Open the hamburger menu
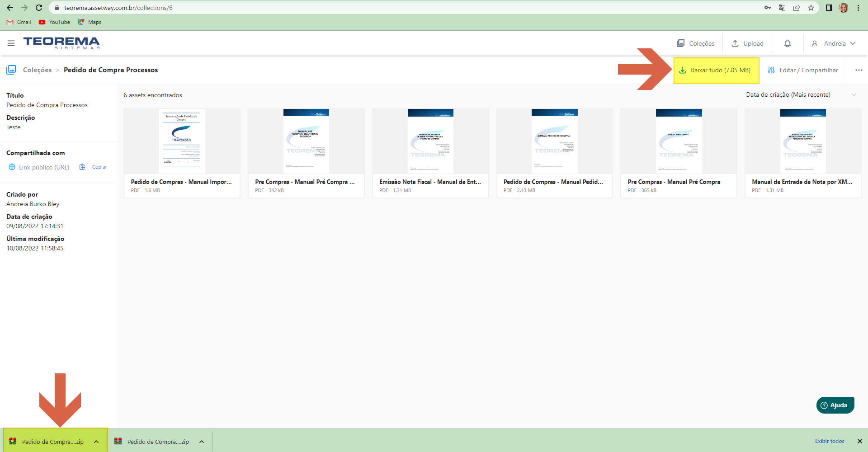This screenshot has height=452, width=868. 11,43
